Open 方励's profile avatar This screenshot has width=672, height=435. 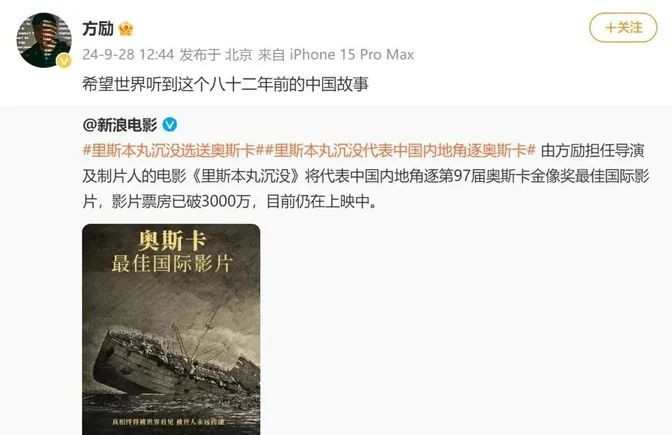coord(44,40)
